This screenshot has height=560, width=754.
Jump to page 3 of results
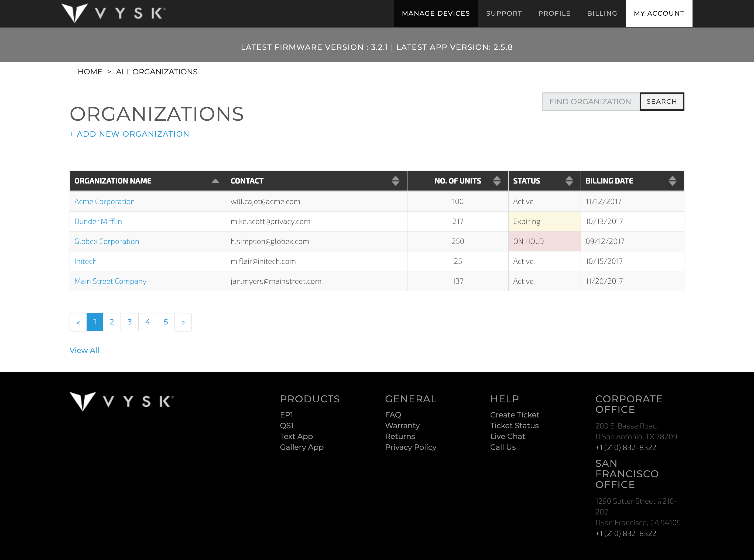pyautogui.click(x=129, y=322)
